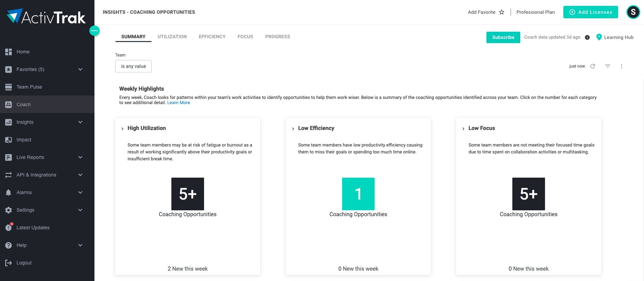Screen dimensions: 644x281
Task: Switch to the Progress tab
Action: tap(278, 37)
